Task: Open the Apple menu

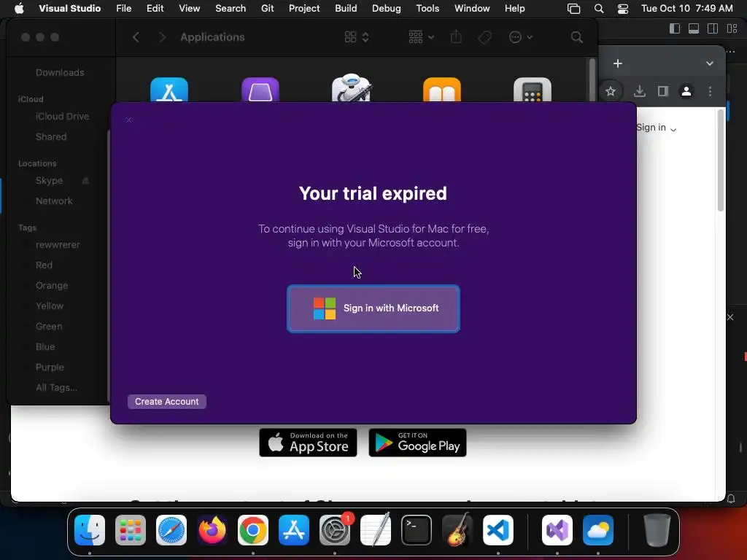Action: pyautogui.click(x=19, y=9)
